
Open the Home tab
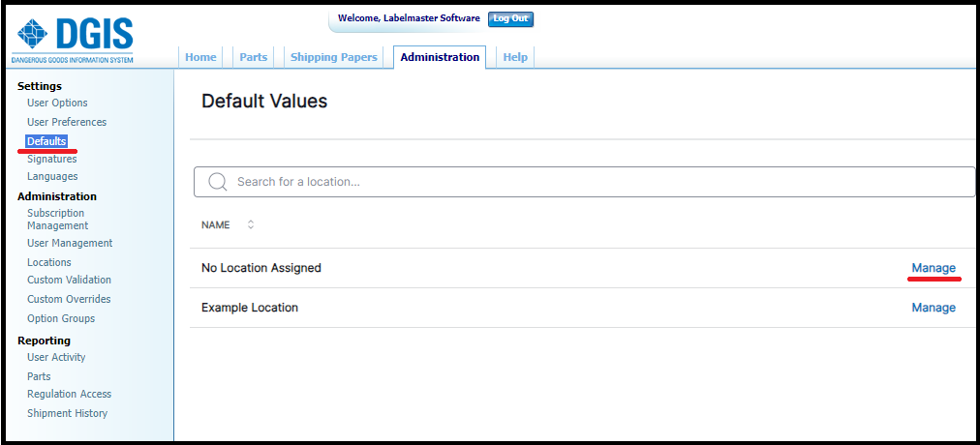point(200,57)
